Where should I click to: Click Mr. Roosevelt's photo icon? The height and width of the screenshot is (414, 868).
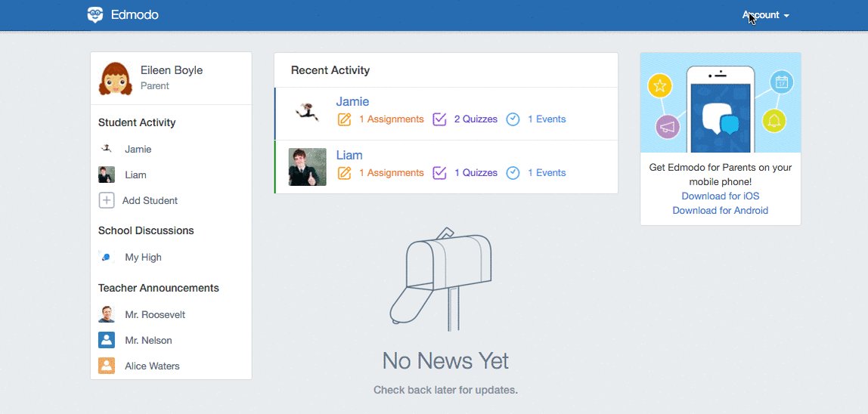point(107,314)
